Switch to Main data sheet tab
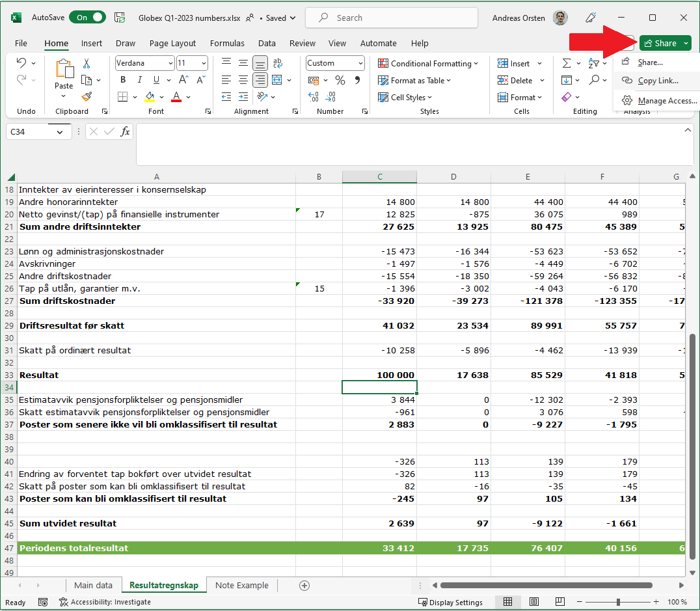The width and height of the screenshot is (700, 611). [93, 585]
